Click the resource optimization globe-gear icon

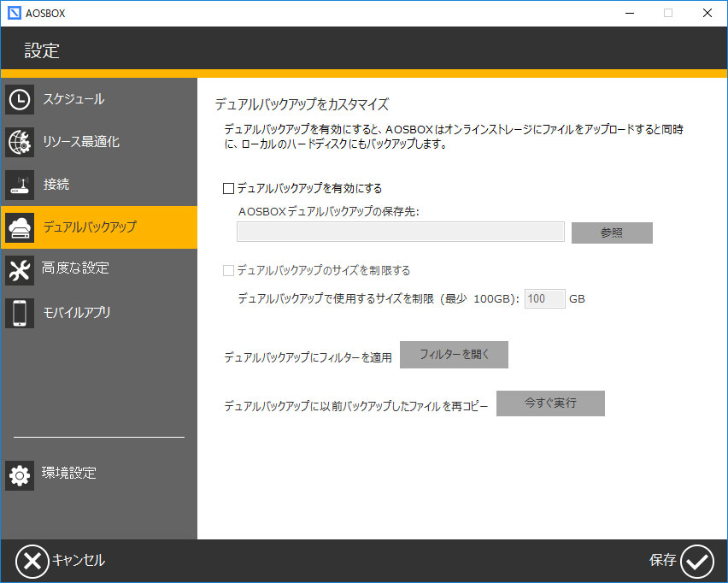(x=20, y=142)
